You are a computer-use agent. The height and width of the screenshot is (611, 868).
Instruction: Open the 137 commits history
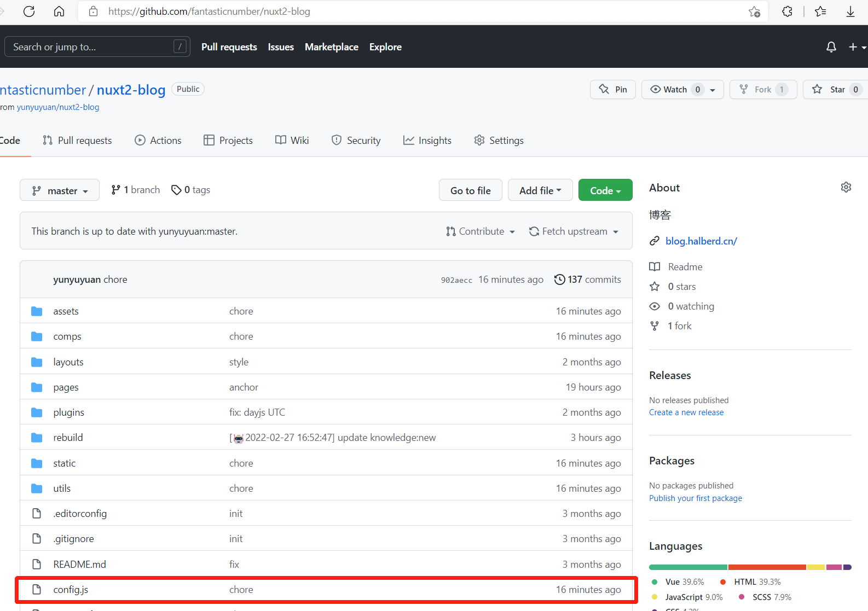click(x=588, y=280)
